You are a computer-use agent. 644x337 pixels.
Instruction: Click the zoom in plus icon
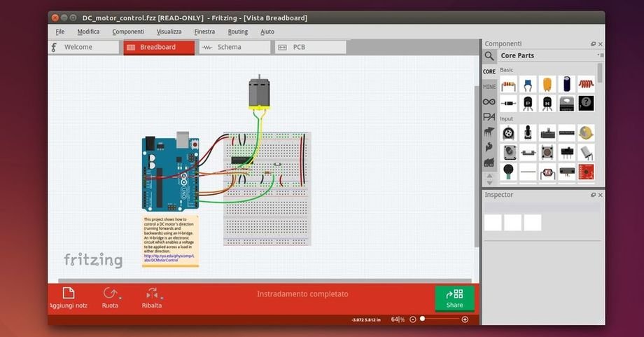point(465,319)
